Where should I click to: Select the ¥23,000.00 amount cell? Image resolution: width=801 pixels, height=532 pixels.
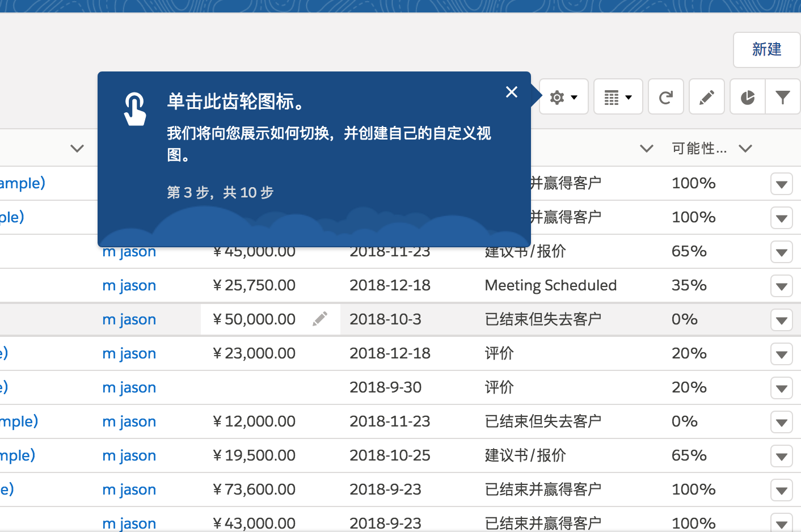[x=254, y=353]
